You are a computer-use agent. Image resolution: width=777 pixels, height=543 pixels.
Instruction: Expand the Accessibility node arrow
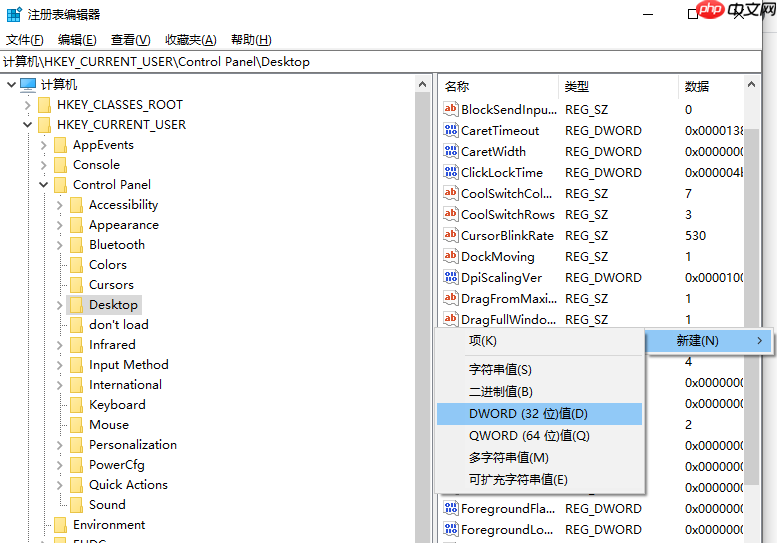pyautogui.click(x=59, y=205)
